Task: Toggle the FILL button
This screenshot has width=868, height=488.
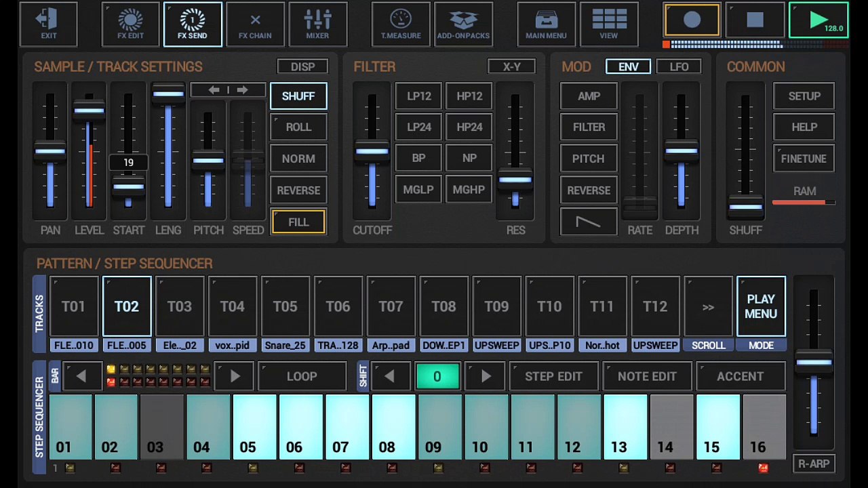Action: click(x=298, y=222)
